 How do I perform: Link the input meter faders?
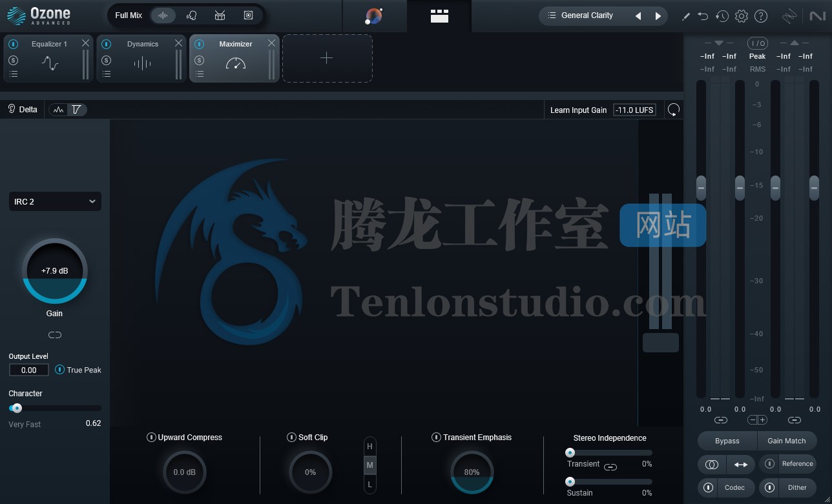pos(721,420)
